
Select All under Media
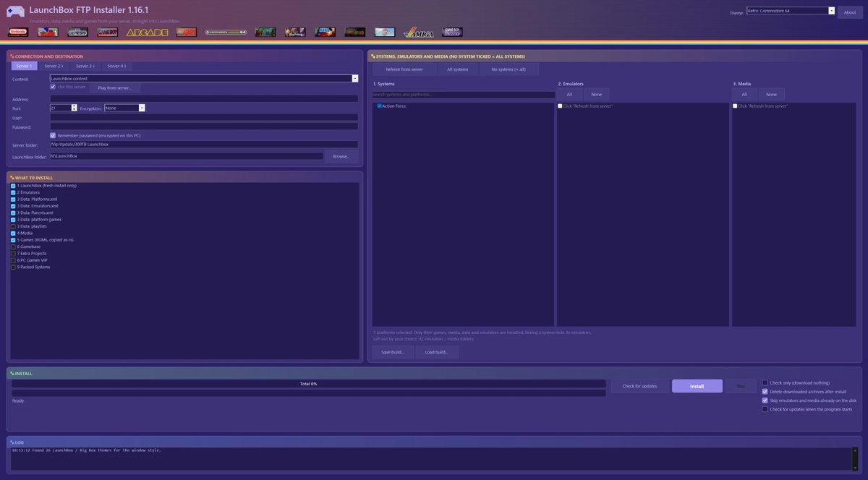coord(744,94)
